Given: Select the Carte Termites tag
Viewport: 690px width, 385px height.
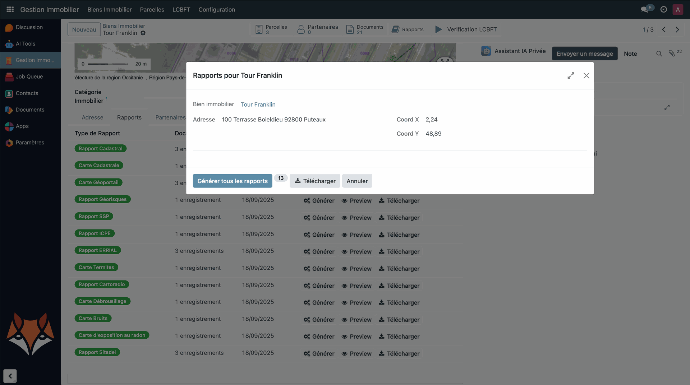Looking at the screenshot, I should (x=96, y=267).
